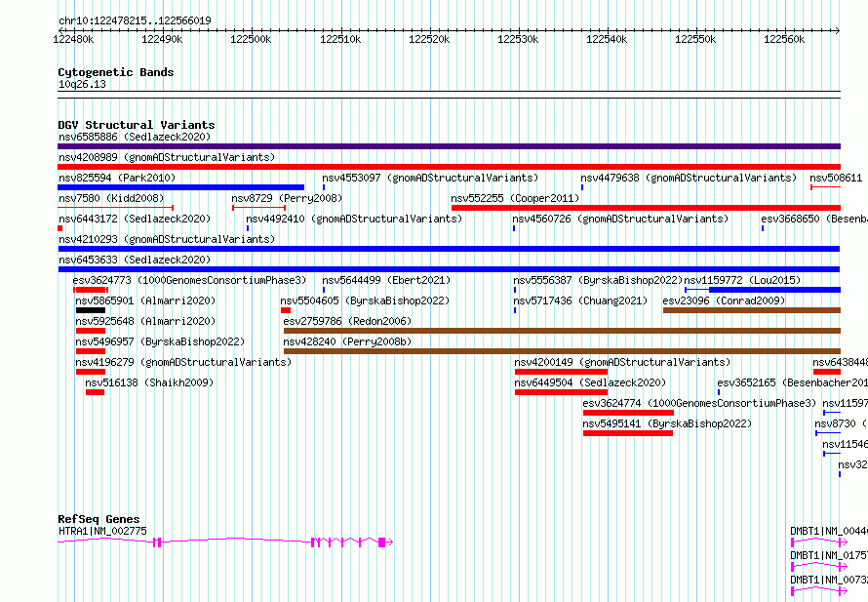Select the brown nsv428240 variant bar
This screenshot has width=868, height=602.
(562, 351)
